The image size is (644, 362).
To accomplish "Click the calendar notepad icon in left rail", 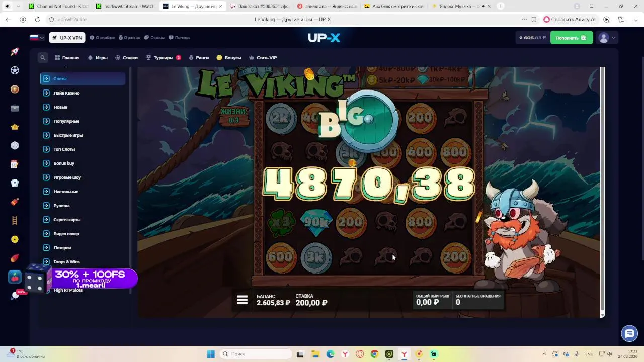I will 15,164.
